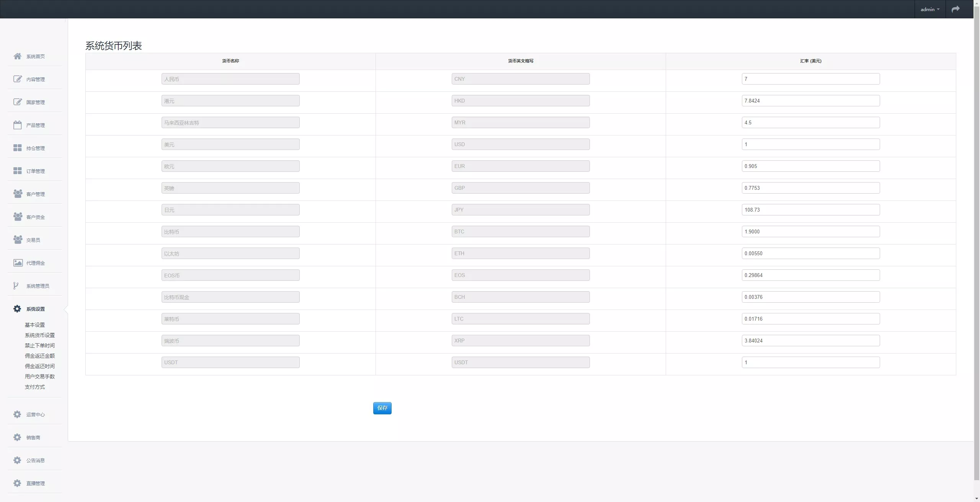Screen dimensions: 980x502
Task: Open the admin user dropdown
Action: coord(930,9)
